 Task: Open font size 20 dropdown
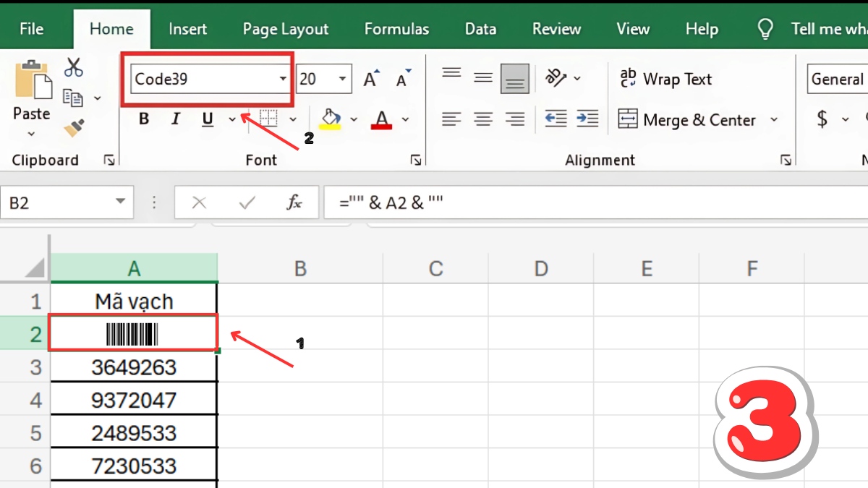[x=344, y=79]
